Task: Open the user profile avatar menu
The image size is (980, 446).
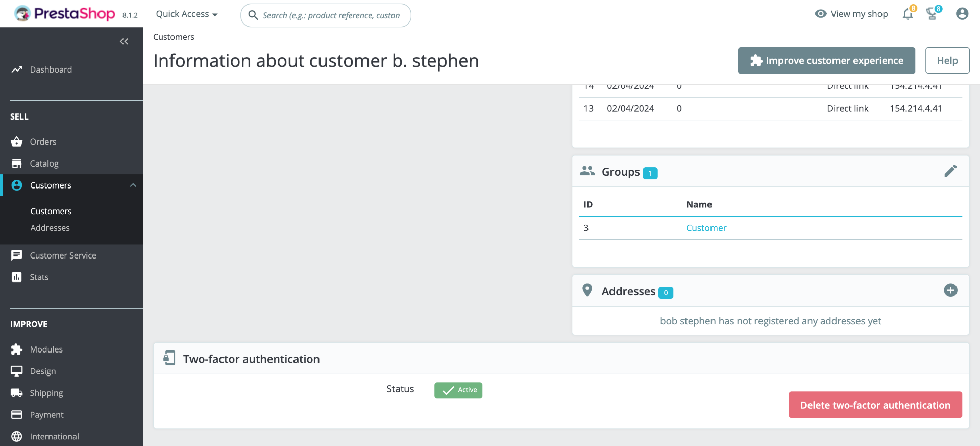Action: coord(962,14)
